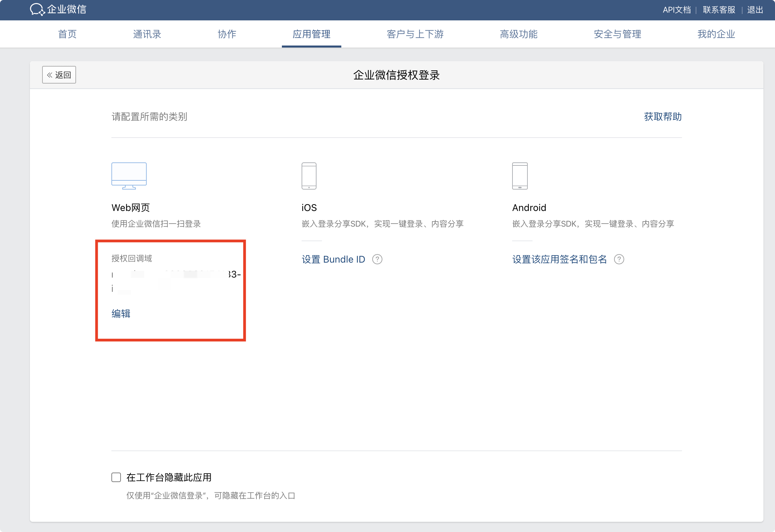Click the iOS phone icon
This screenshot has width=775, height=532.
click(x=309, y=176)
